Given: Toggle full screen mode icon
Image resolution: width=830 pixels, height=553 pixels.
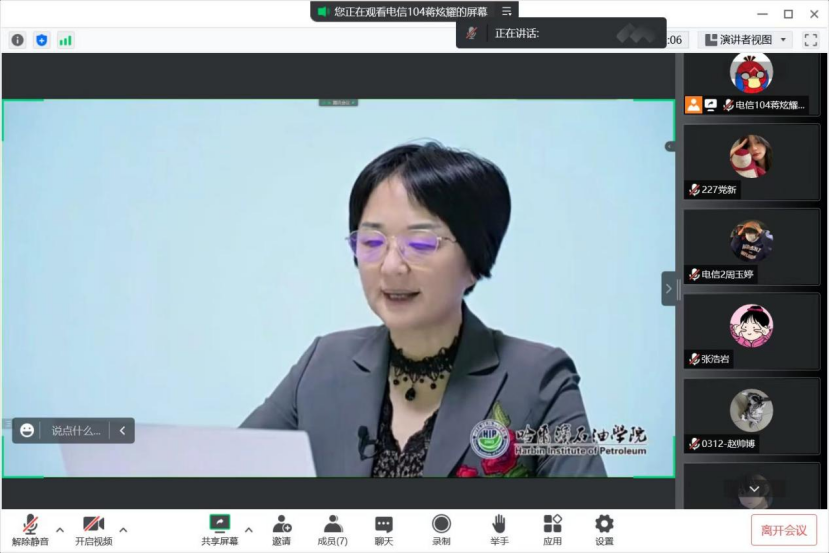Looking at the screenshot, I should (810, 40).
